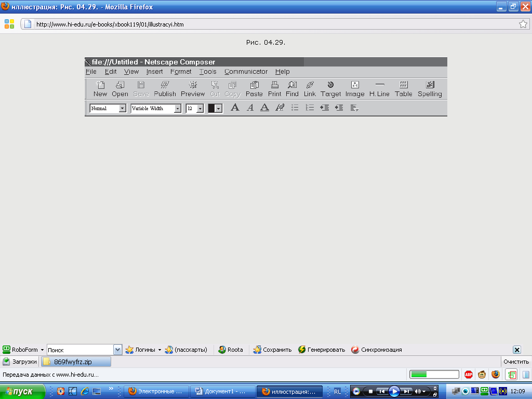Click the bullet list icon

click(295, 108)
